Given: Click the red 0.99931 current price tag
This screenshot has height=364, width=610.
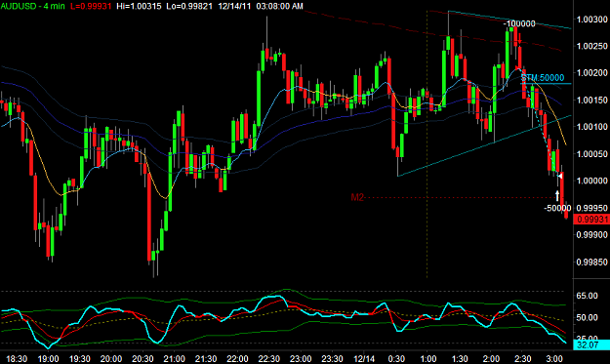Looking at the screenshot, I should point(591,220).
